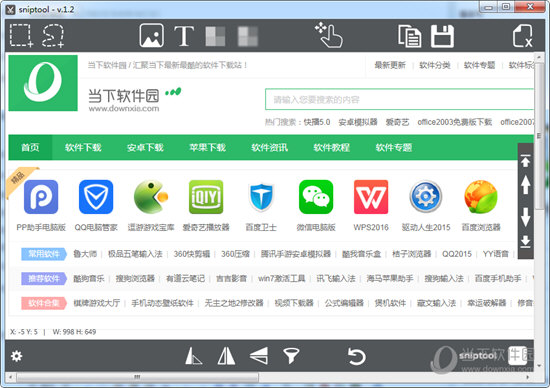This screenshot has width=550, height=388.
Task: Undo the last edit
Action: (x=356, y=356)
